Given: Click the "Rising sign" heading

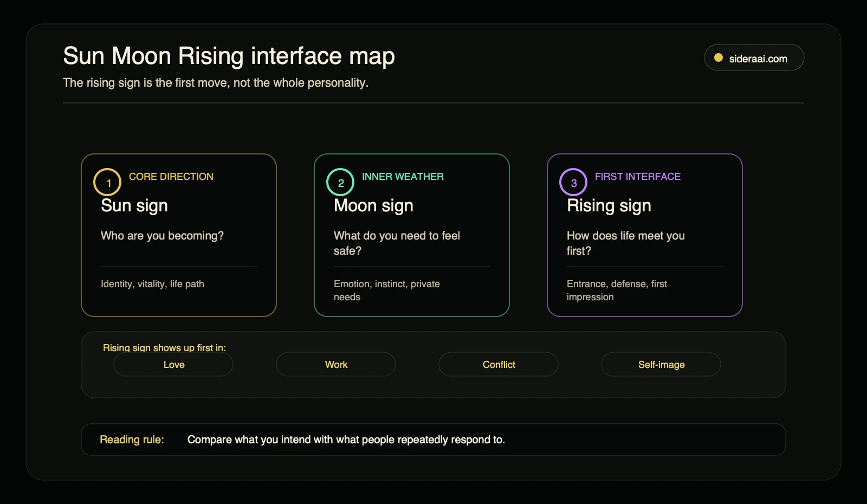Looking at the screenshot, I should click(x=609, y=206).
